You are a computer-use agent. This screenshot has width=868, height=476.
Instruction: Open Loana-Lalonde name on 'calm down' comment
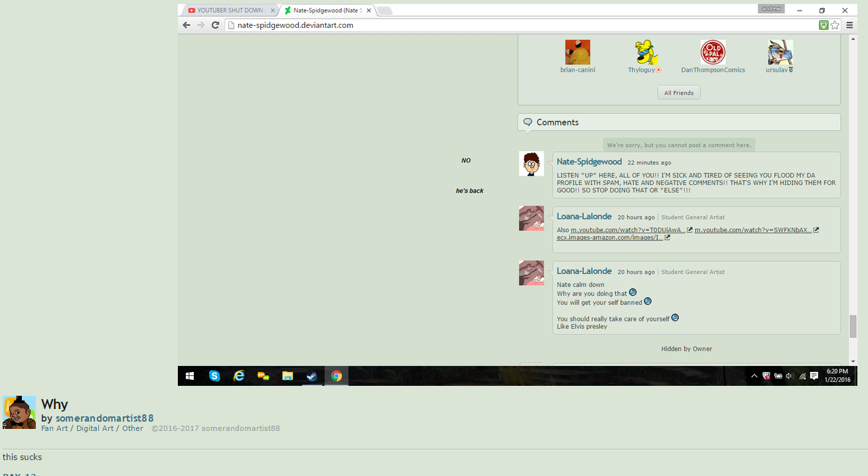point(584,271)
